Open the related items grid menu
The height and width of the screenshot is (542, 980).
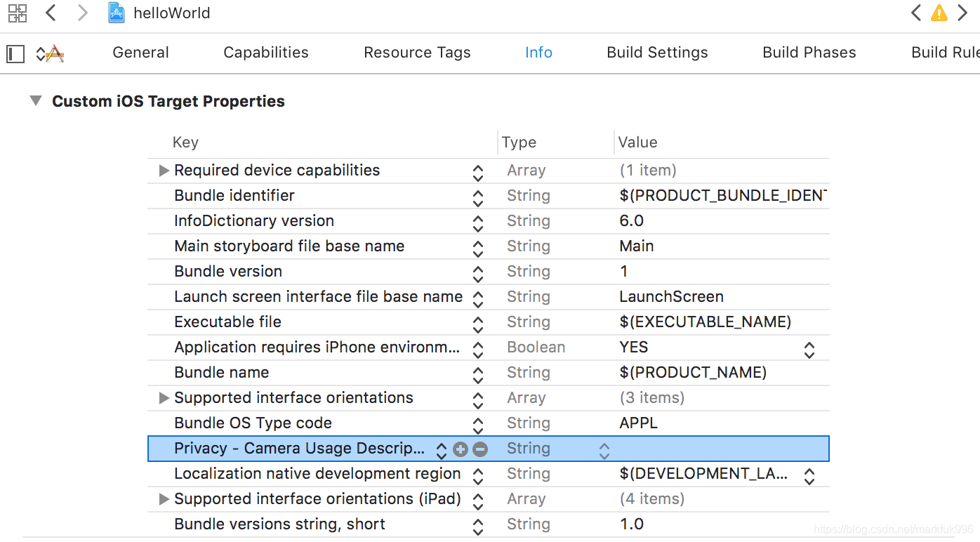[x=18, y=13]
